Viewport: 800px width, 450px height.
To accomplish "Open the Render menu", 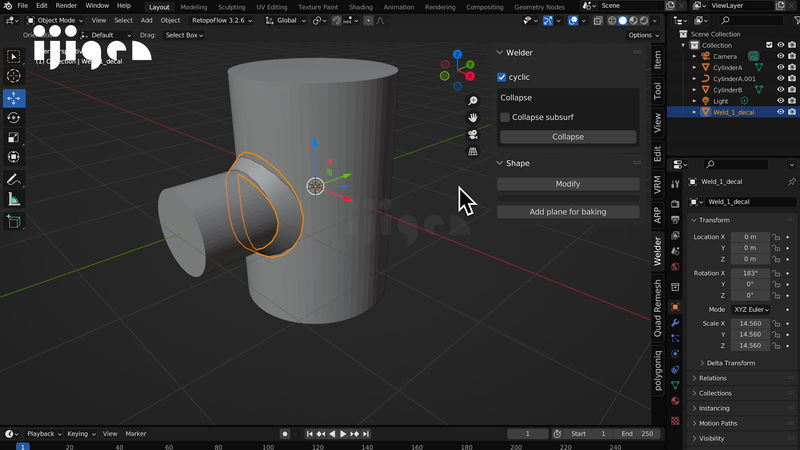I will [66, 6].
